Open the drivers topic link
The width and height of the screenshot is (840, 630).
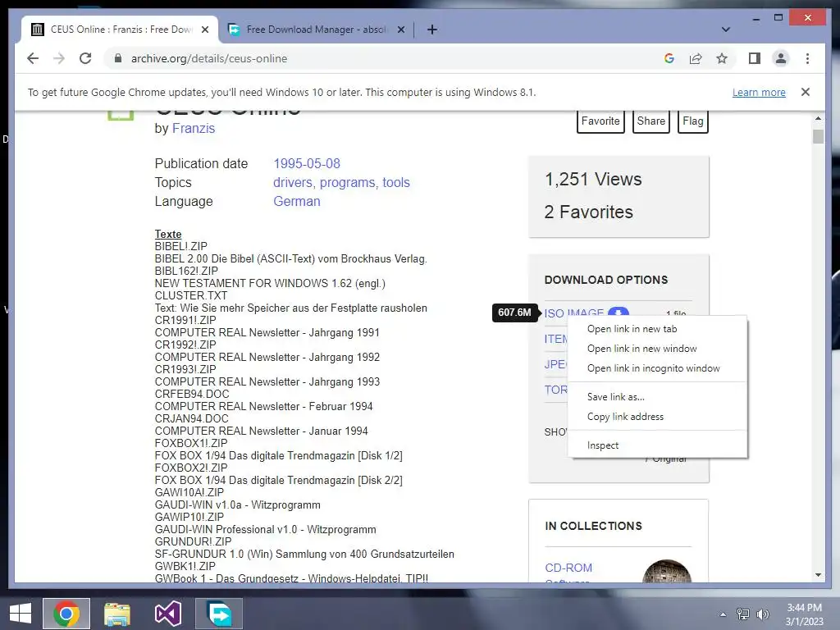click(293, 183)
